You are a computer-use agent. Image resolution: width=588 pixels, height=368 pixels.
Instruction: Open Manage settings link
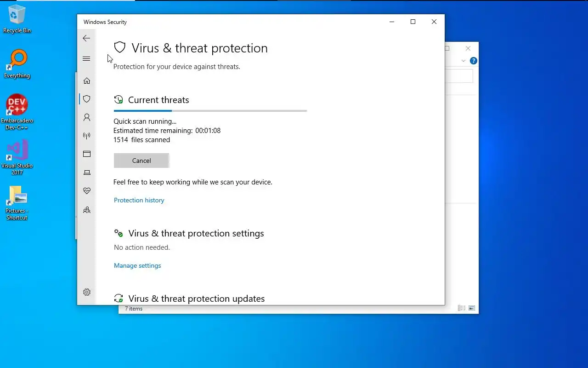(x=137, y=265)
